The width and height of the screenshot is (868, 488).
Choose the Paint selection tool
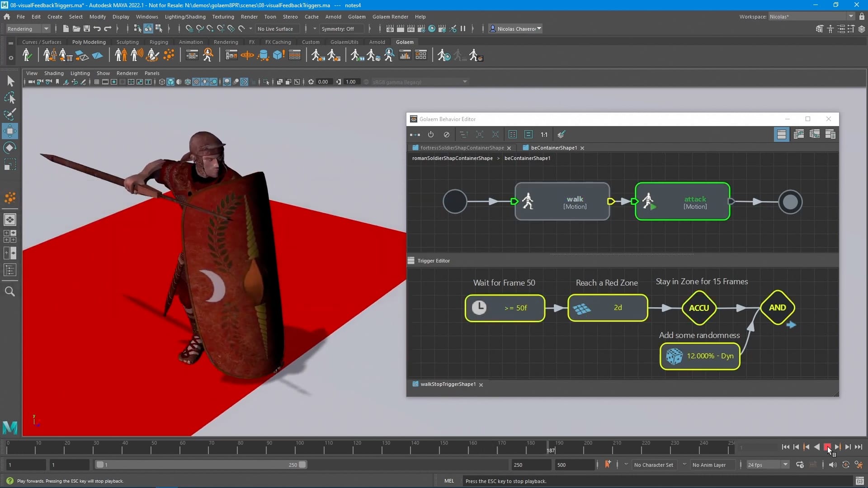(x=10, y=114)
